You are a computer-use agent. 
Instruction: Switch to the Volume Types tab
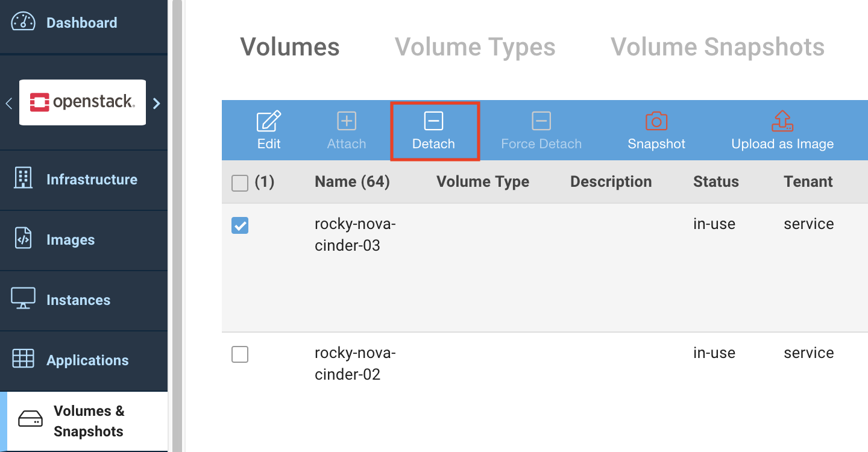[474, 47]
